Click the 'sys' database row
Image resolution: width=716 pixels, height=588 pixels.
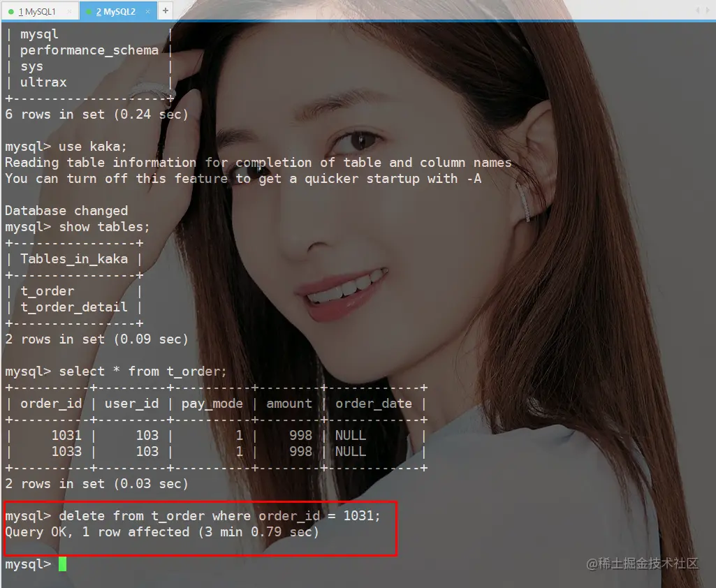coord(31,66)
